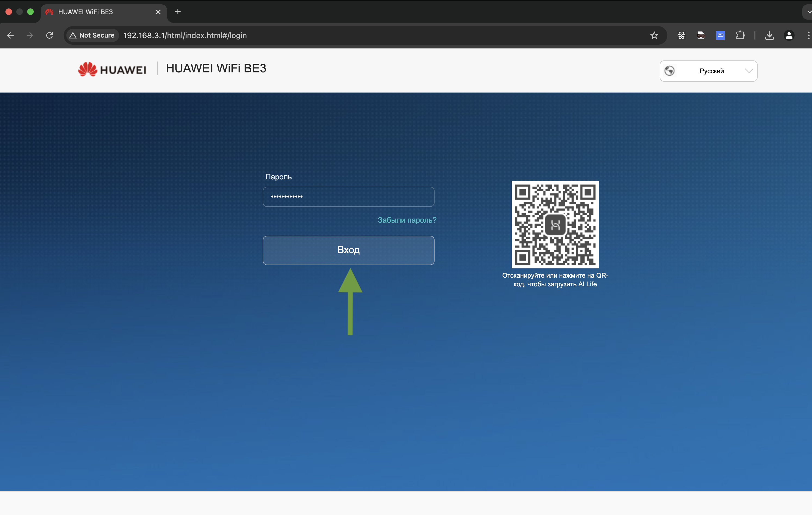
Task: Bookmark this page with the star icon
Action: 654,35
